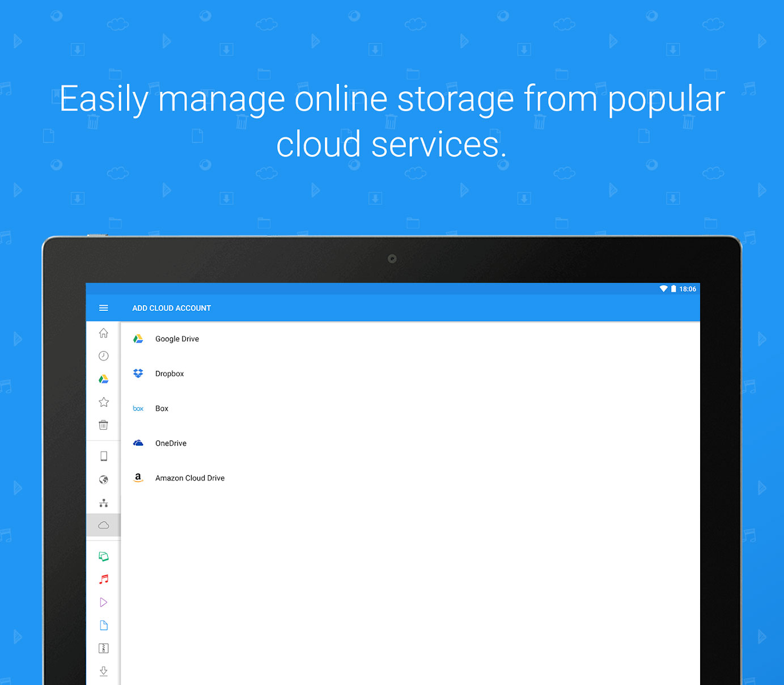Open device storage tablet icon
Image resolution: width=784 pixels, height=685 pixels.
tap(104, 456)
